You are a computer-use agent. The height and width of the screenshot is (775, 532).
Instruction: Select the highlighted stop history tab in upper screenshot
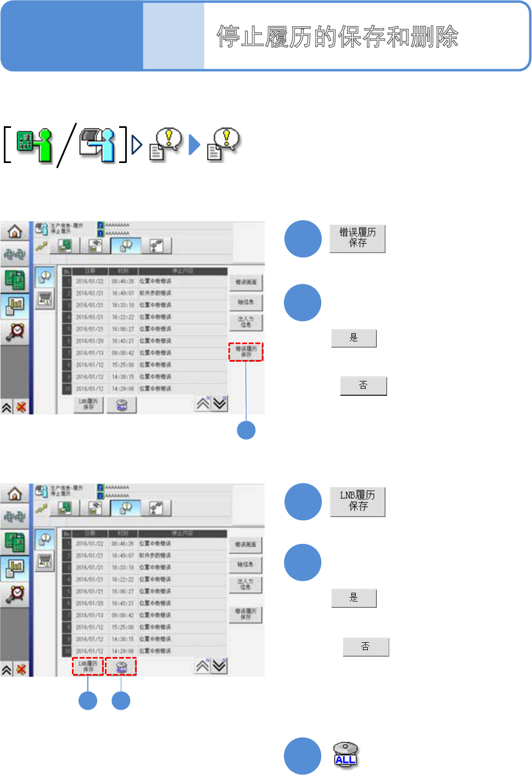126,246
